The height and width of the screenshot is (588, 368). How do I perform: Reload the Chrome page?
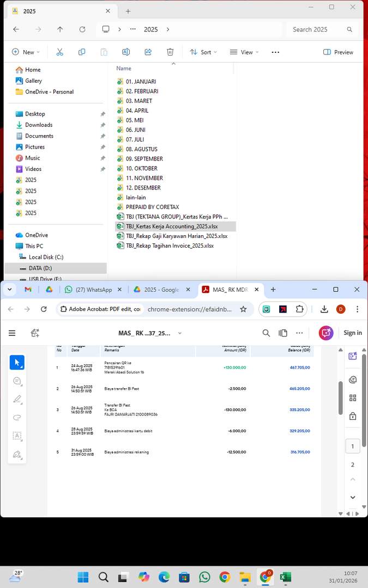44,309
